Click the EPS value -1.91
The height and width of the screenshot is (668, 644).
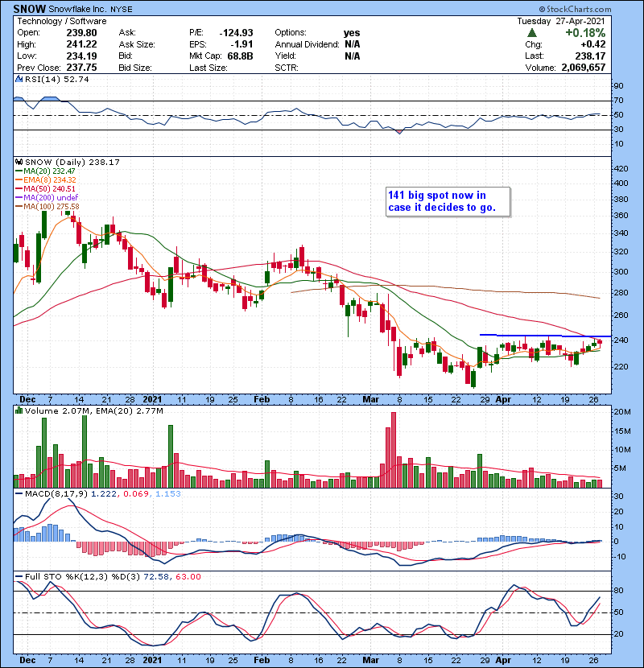[242, 44]
